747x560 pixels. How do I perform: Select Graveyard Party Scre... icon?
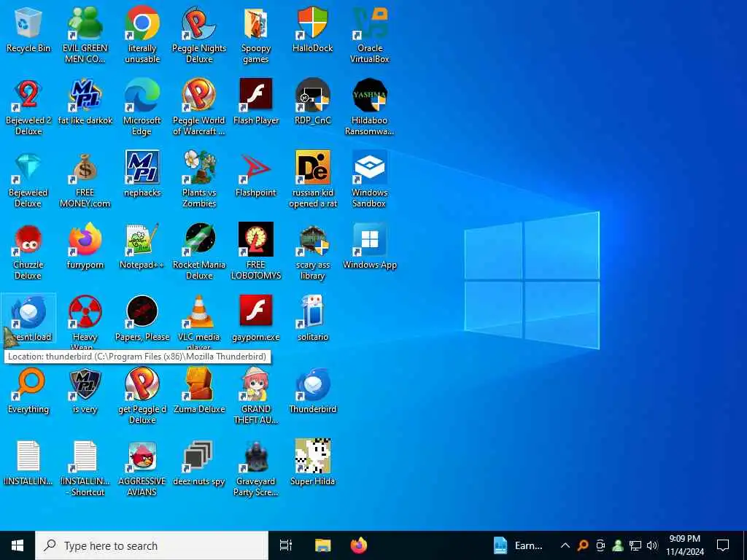(x=256, y=469)
